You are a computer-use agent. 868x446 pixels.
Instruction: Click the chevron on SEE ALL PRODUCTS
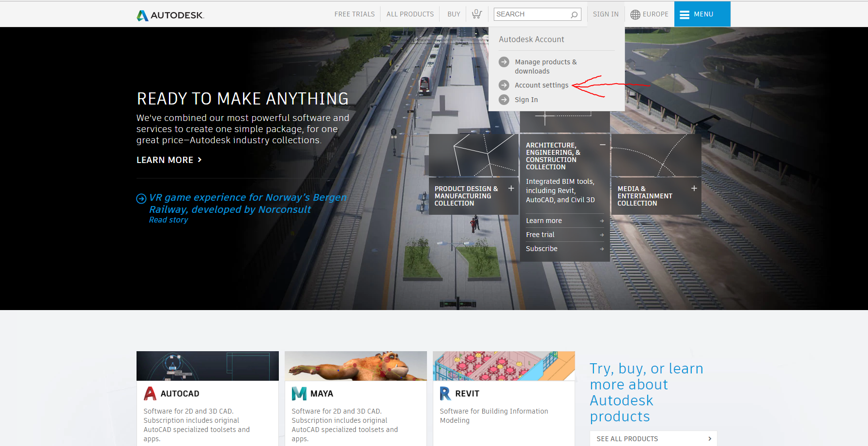click(710, 439)
